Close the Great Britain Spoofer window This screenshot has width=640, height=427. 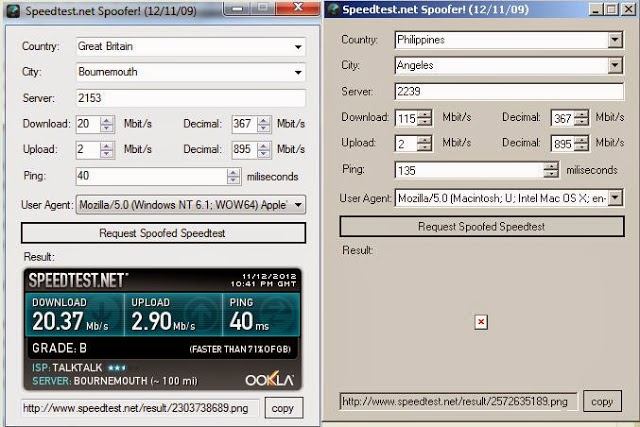[298, 8]
